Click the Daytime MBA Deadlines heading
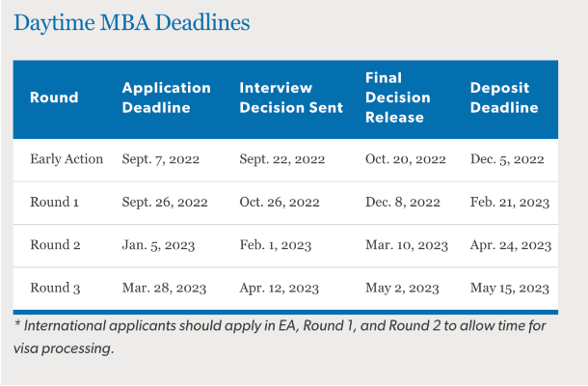The height and width of the screenshot is (386, 588). (x=132, y=22)
